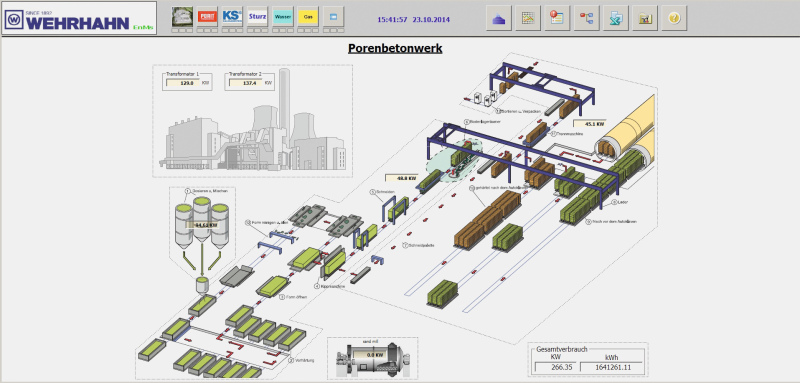
Task: Open the network structure diagram icon
Action: click(x=586, y=18)
